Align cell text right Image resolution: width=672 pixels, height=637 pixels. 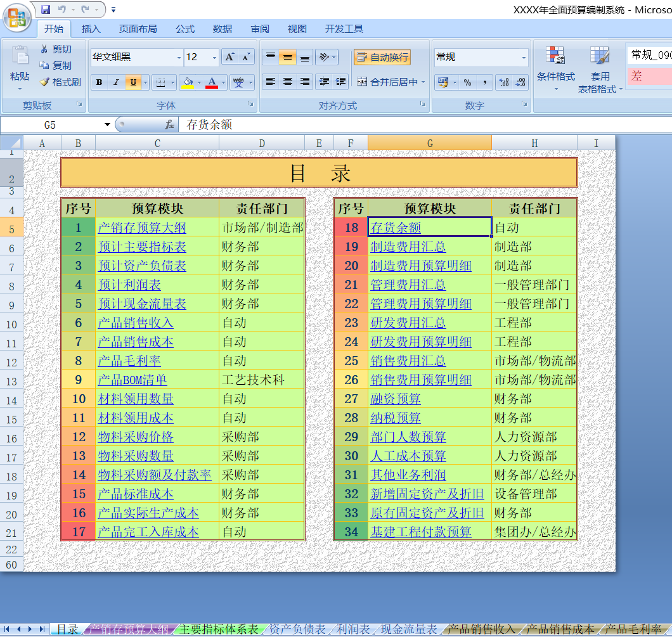(305, 81)
